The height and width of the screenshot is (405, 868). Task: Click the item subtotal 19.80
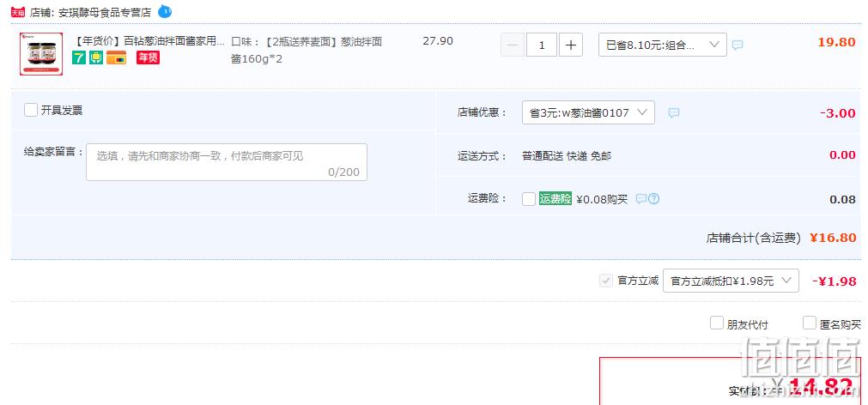coord(836,42)
